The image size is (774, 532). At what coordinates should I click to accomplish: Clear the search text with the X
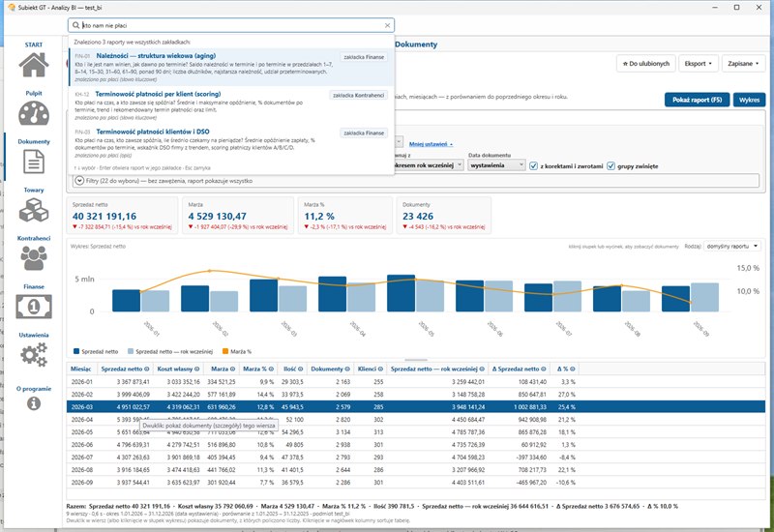pos(388,25)
